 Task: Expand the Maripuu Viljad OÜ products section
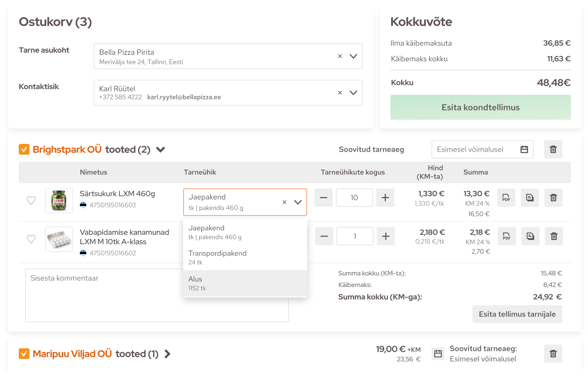(168, 354)
